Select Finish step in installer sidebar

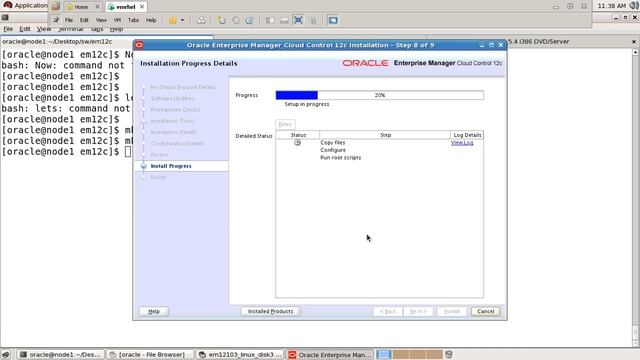[x=158, y=178]
